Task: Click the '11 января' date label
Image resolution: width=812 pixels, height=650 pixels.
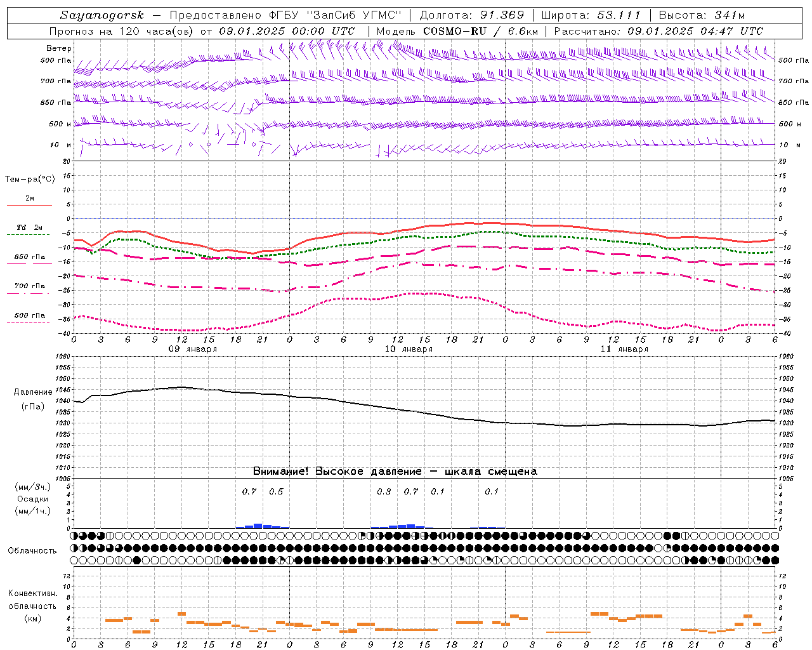Action: (x=624, y=349)
